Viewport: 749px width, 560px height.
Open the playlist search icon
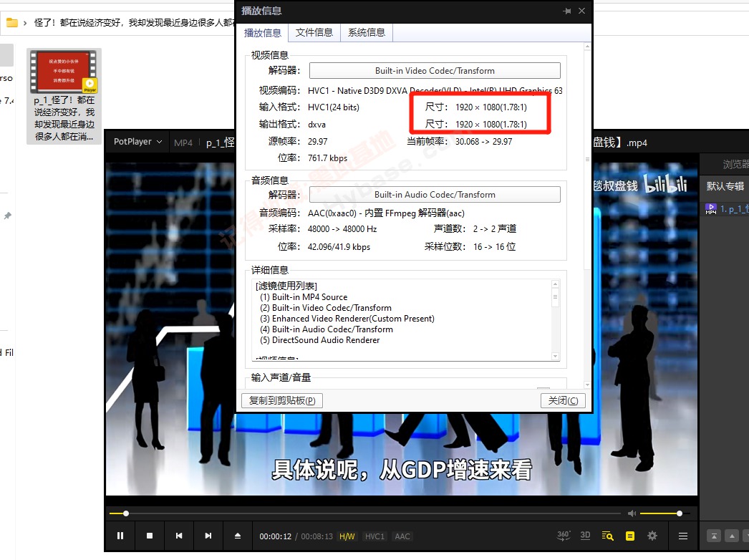pos(608,536)
